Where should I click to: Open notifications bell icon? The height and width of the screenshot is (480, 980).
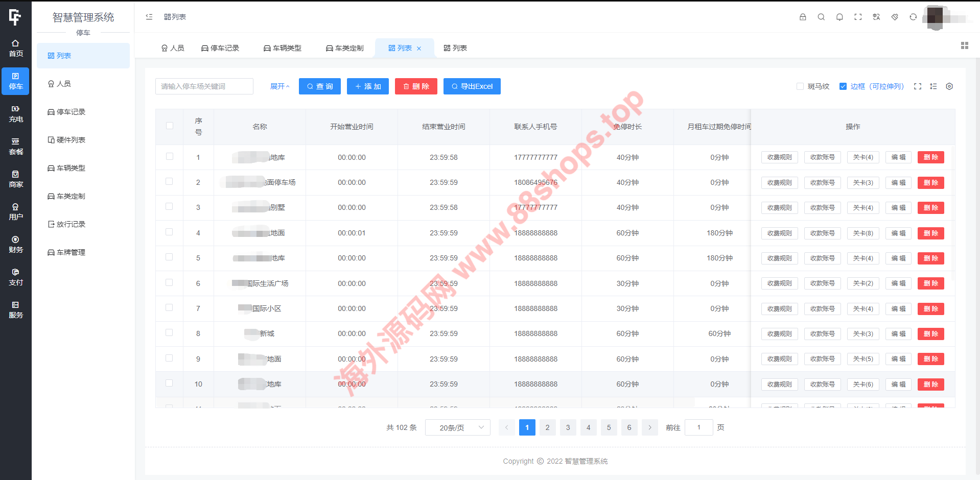[839, 17]
